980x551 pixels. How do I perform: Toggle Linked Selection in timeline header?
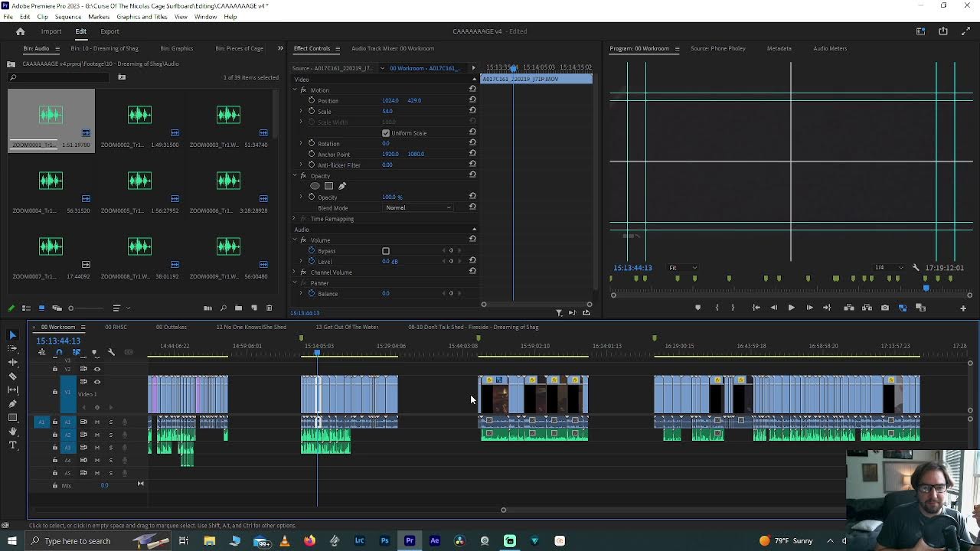click(x=77, y=352)
